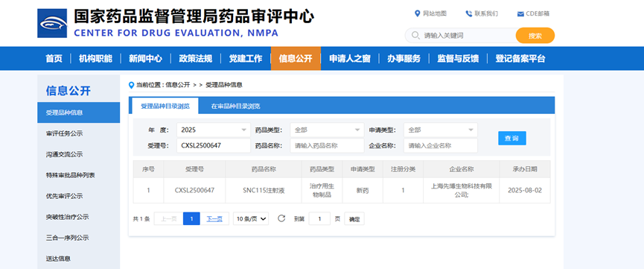Click the blue 查询 button
Viewport: 644px width, 269px height.
point(511,138)
